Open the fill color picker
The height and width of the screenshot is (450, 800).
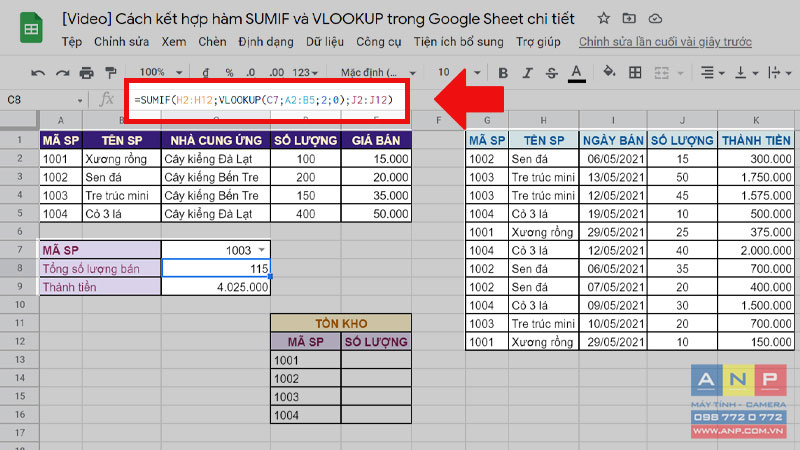[609, 72]
